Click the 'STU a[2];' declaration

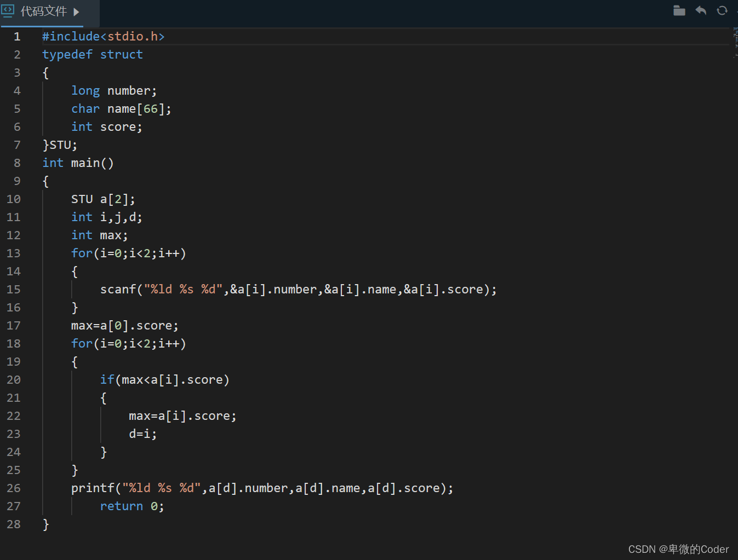103,199
